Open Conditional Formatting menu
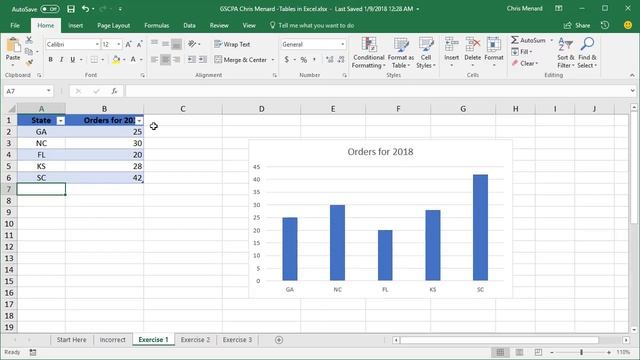This screenshot has height=360, width=640. (369, 53)
